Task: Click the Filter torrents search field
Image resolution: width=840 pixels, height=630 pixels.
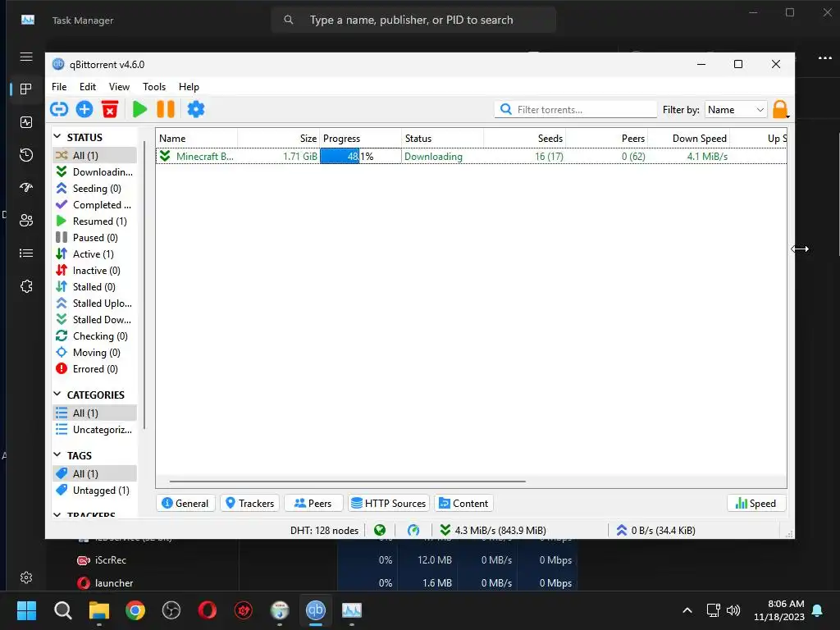Action: tap(575, 110)
